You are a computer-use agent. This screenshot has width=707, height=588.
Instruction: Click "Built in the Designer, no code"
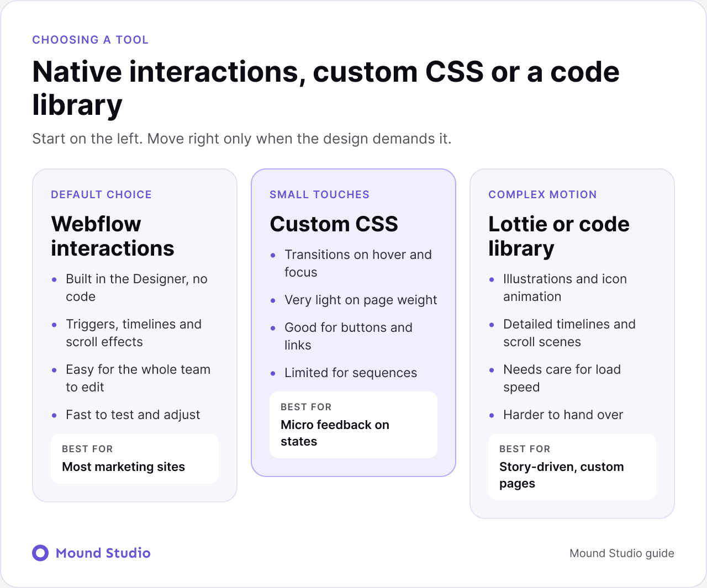(x=136, y=288)
